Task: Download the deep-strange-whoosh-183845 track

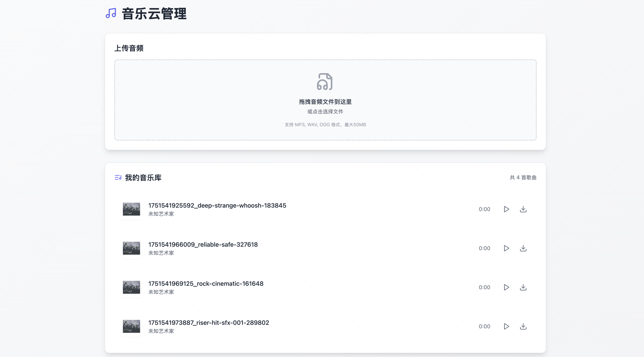Action: tap(523, 209)
